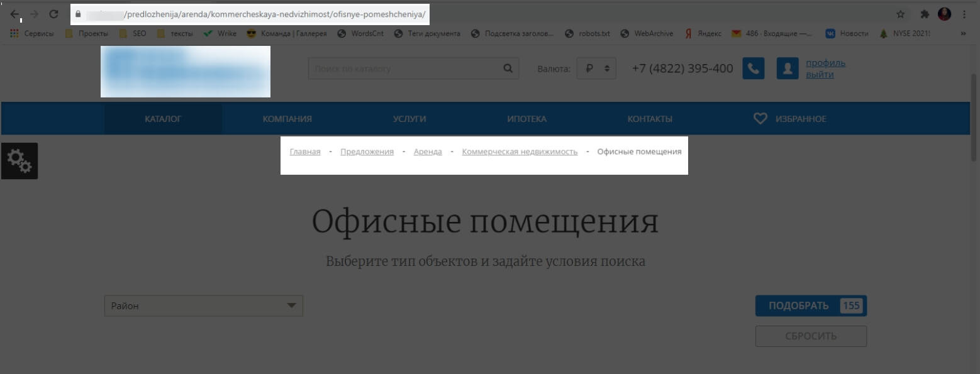Viewport: 980px width, 374px height.
Task: Open the Команда | Галлерея bookmark
Action: (287, 33)
